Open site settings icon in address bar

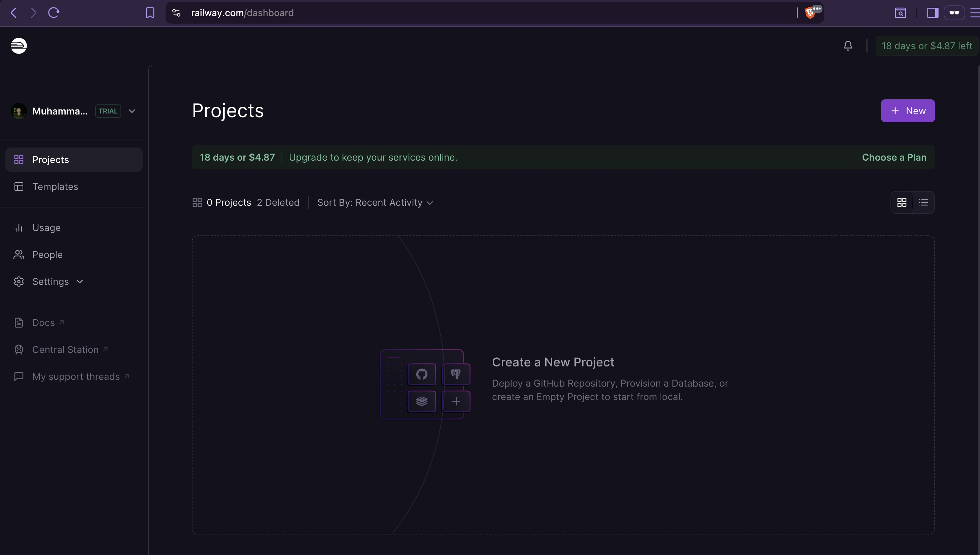click(176, 13)
